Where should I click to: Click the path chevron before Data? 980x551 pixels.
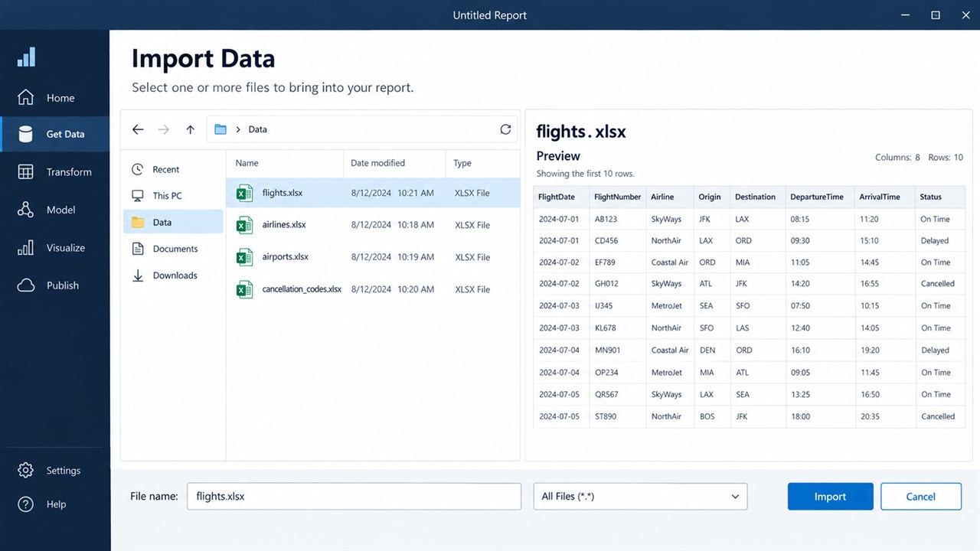pos(239,129)
